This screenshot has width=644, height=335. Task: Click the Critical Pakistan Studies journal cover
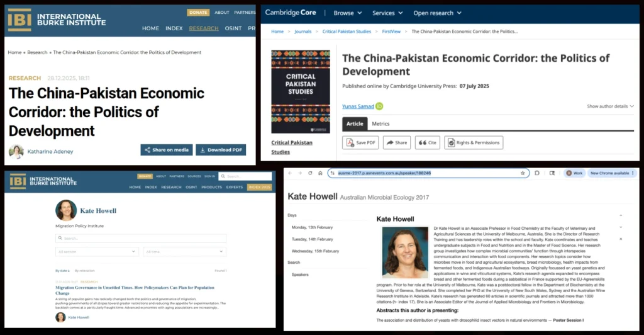[301, 92]
